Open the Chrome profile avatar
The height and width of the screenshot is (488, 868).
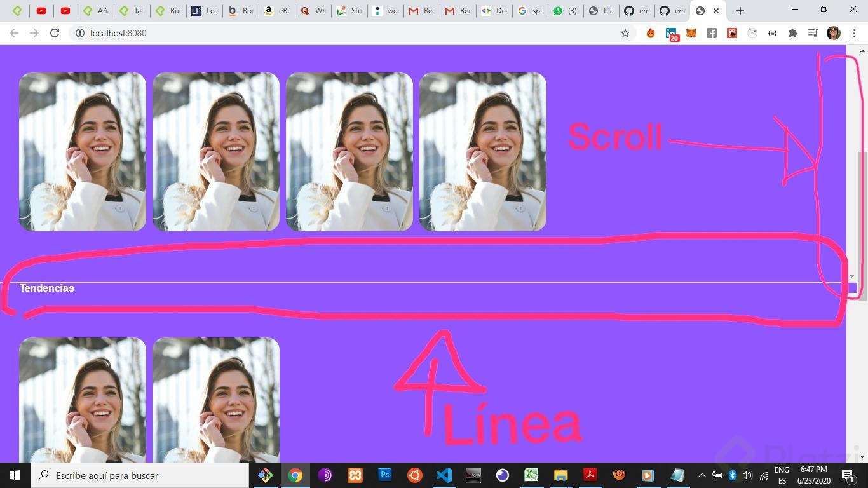(834, 33)
